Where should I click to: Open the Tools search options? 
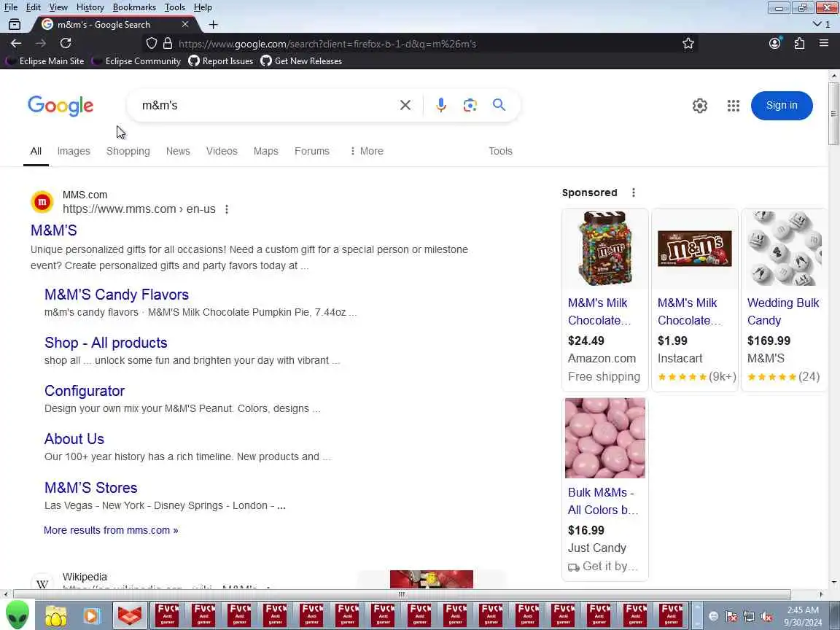point(500,151)
